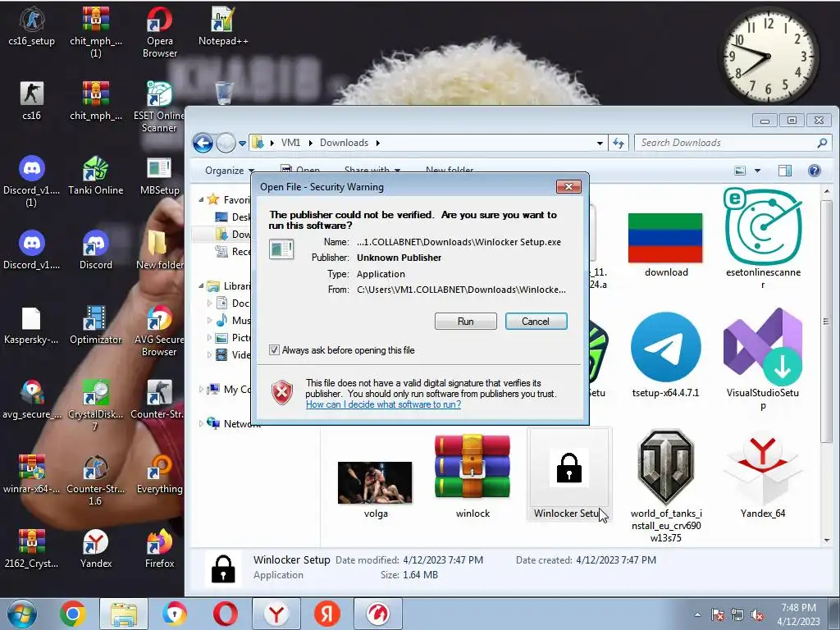
Task: Open recent locations dropdown beside navigation arrows
Action: coord(242,143)
